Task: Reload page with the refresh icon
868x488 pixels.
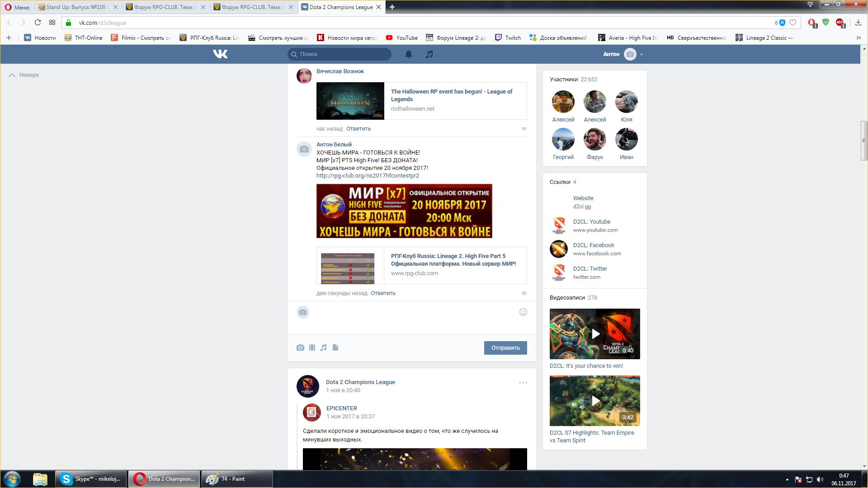Action: click(x=38, y=23)
